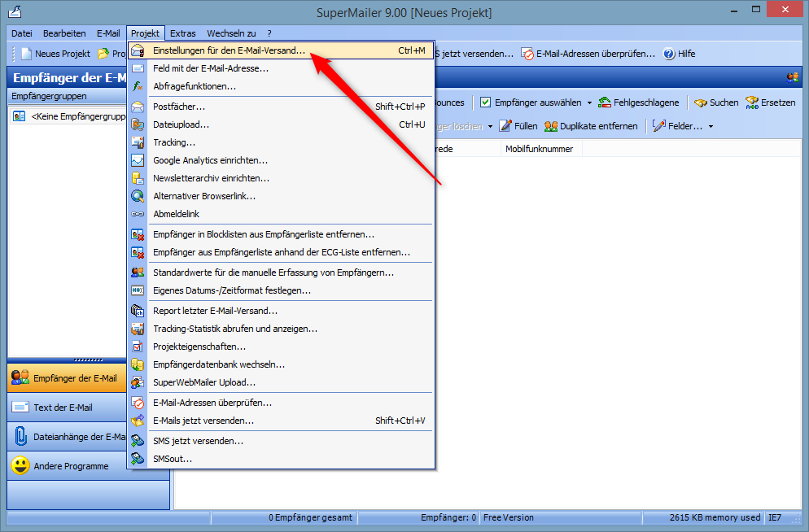Select Google Analytics einrichten menu item
Viewport: 809px width, 532px height.
pyautogui.click(x=210, y=160)
